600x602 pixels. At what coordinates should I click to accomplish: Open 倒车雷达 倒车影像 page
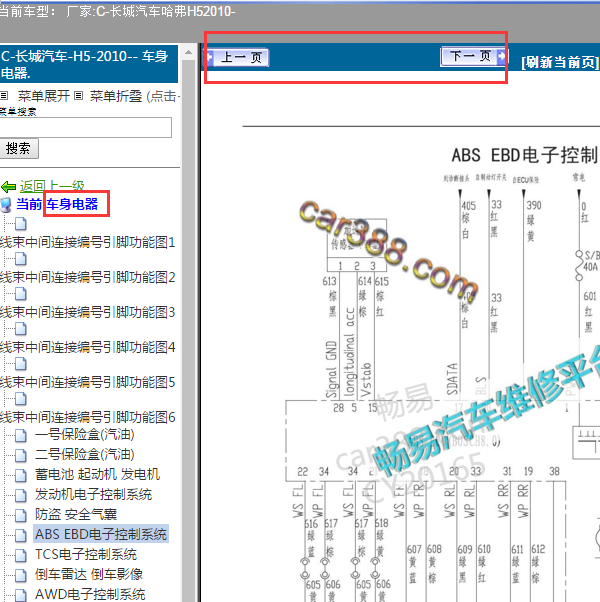pyautogui.click(x=89, y=574)
